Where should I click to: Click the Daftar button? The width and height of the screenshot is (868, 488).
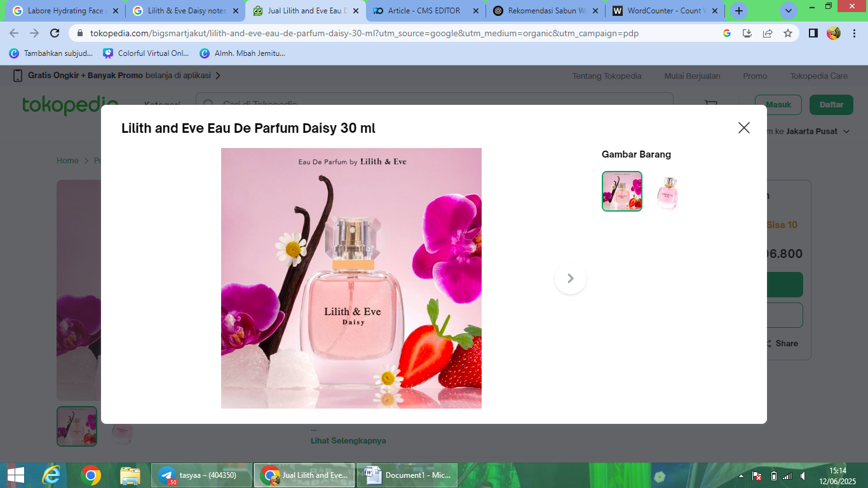click(831, 105)
